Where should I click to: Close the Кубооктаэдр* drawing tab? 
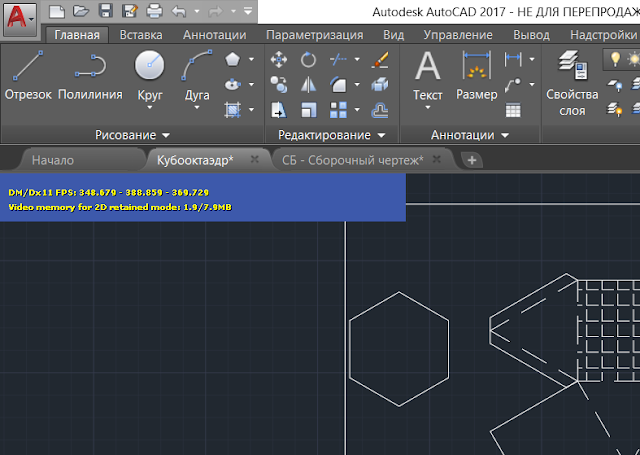255,159
